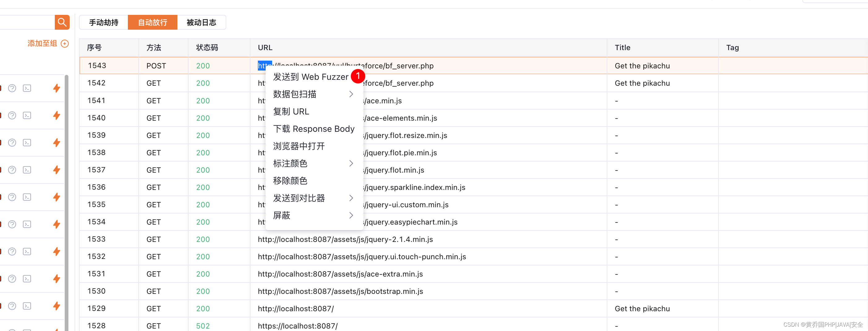
Task: Select row number 1537
Action: click(96, 170)
